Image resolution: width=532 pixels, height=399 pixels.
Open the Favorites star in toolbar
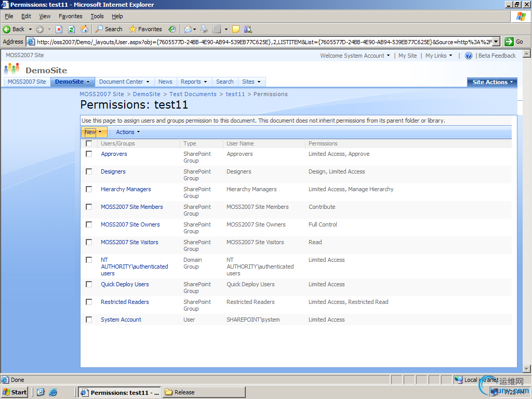[145, 29]
